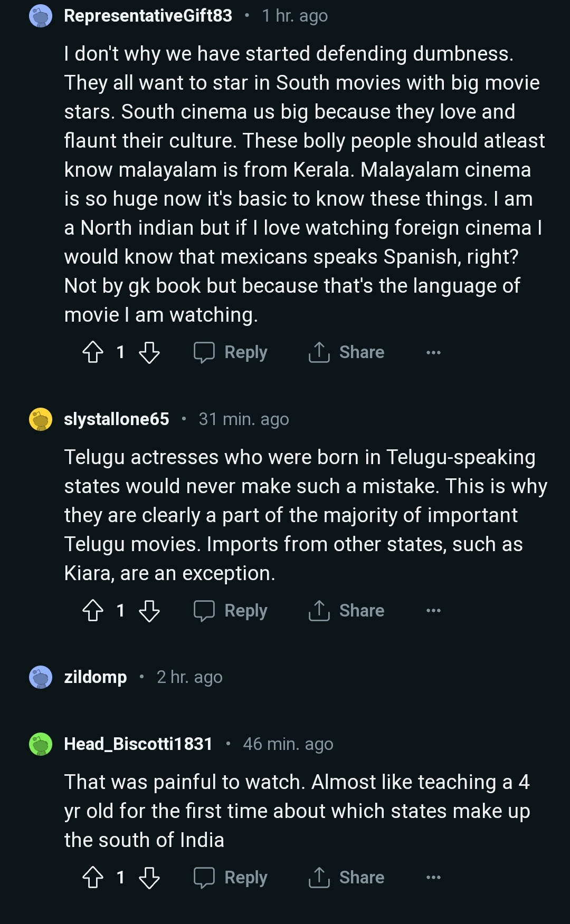The image size is (570, 924).
Task: Downvote slystallone65's comment
Action: pyautogui.click(x=149, y=611)
